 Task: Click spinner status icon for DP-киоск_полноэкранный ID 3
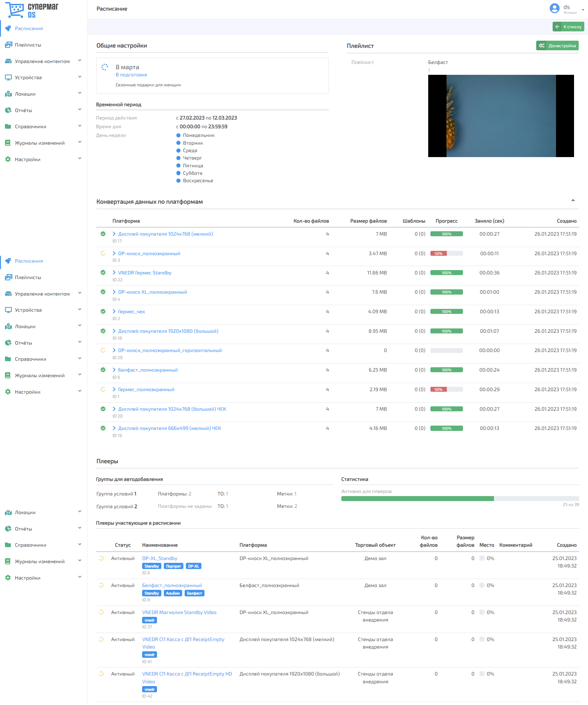103,253
